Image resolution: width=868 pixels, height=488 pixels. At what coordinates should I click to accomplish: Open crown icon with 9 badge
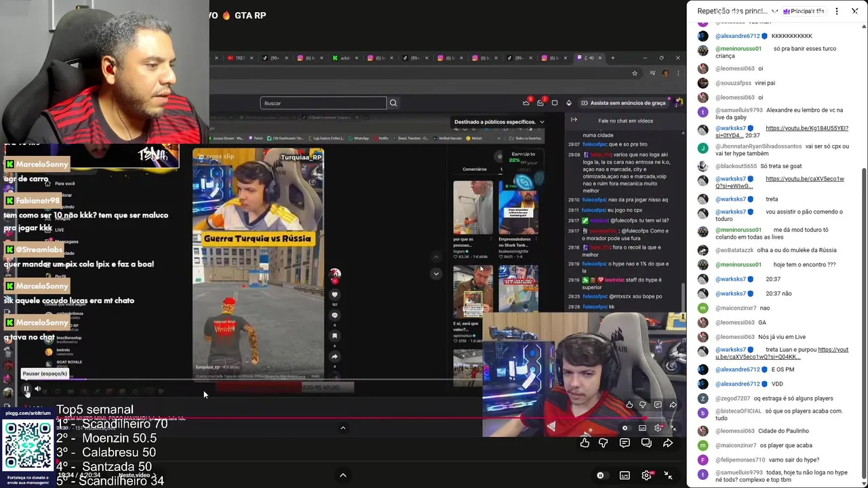pos(526,102)
